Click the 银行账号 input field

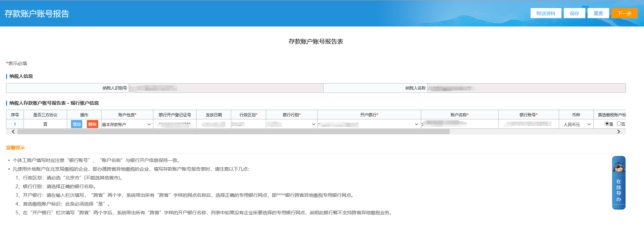point(529,124)
